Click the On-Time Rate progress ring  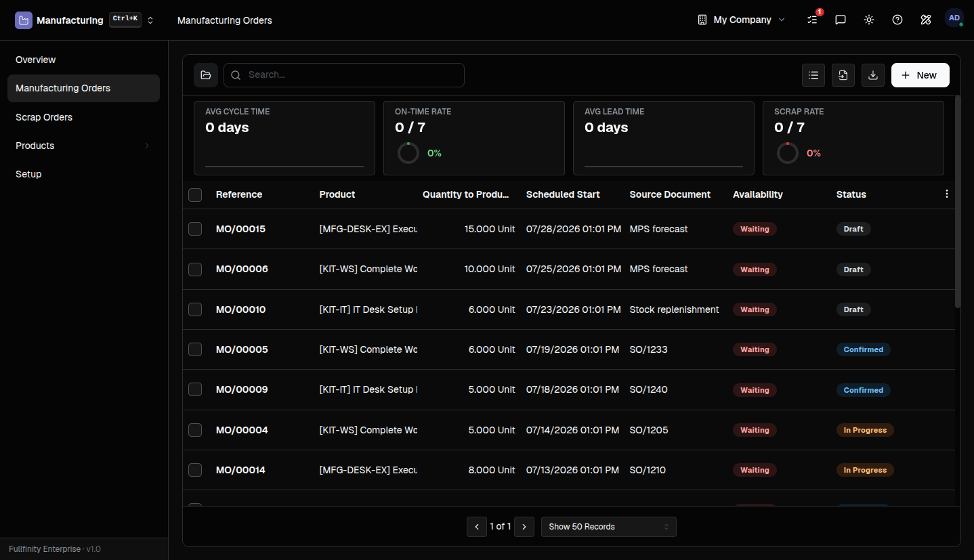pos(408,153)
